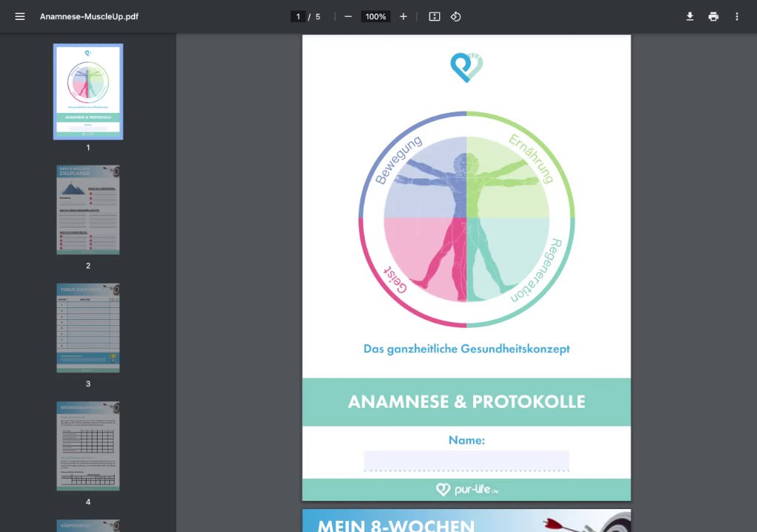The width and height of the screenshot is (757, 532).
Task: Click the fit to page icon
Action: click(x=435, y=16)
